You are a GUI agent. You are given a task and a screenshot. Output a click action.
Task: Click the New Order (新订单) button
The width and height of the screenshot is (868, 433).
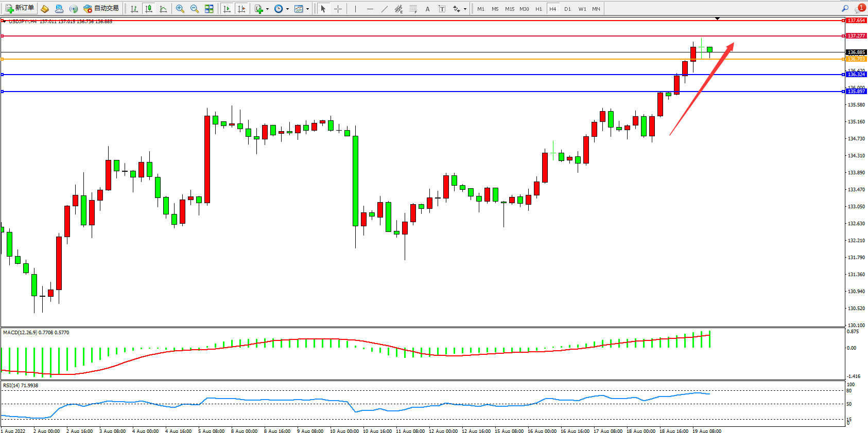[x=20, y=8]
